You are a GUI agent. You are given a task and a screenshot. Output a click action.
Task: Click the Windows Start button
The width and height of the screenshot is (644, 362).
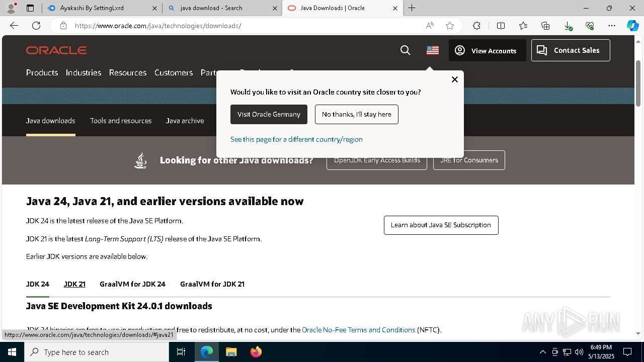12,352
